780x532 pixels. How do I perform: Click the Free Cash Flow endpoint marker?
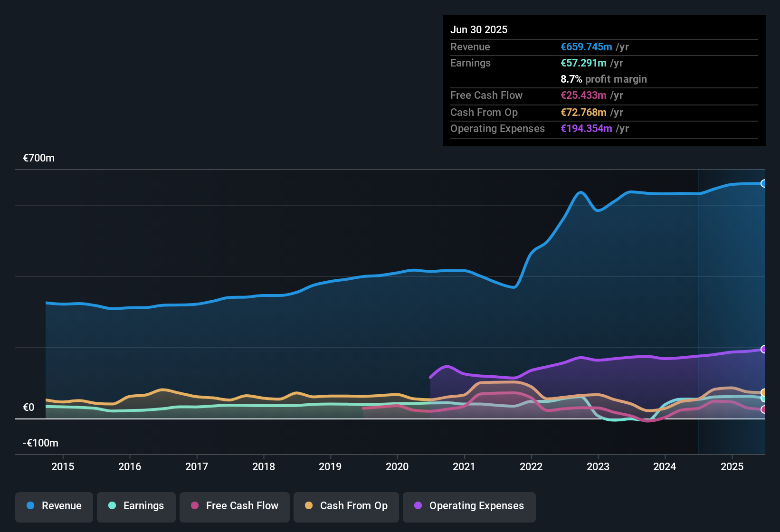[764, 410]
